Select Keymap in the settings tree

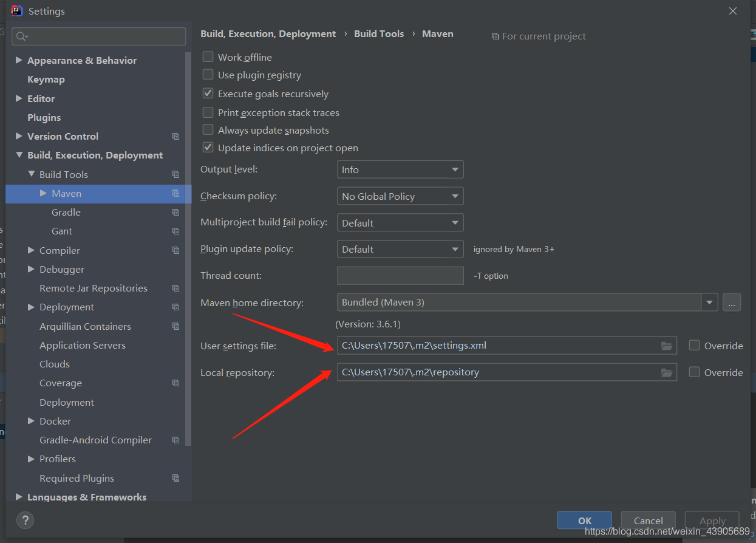point(46,80)
